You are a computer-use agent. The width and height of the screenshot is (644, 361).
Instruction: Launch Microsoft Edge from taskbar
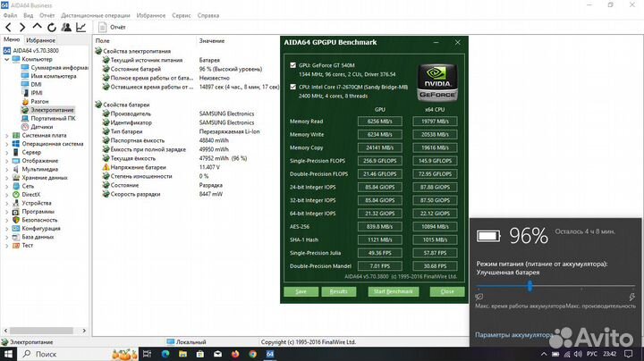click(165, 354)
